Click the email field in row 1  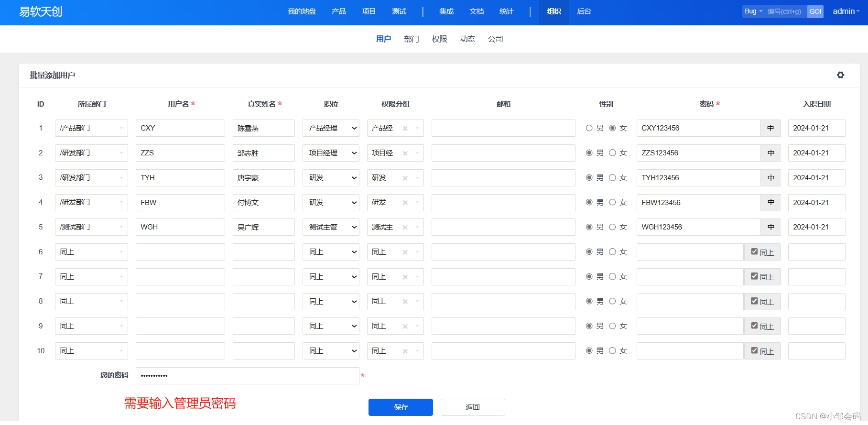[x=503, y=128]
